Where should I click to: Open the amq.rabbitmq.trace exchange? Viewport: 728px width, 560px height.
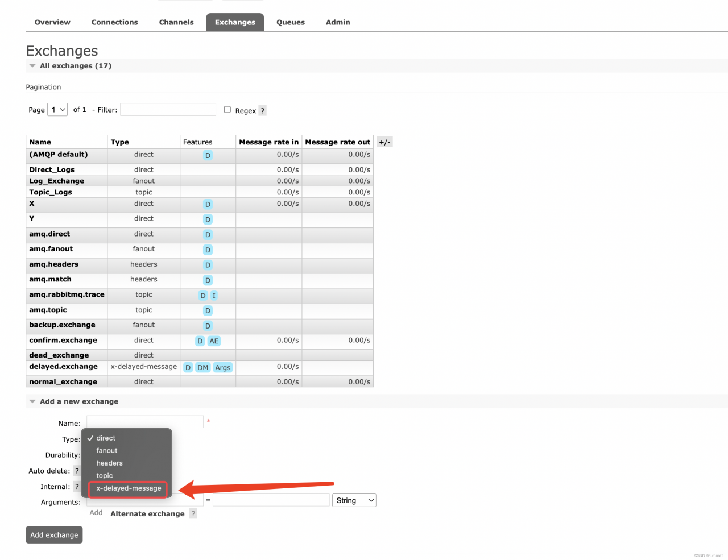click(67, 294)
